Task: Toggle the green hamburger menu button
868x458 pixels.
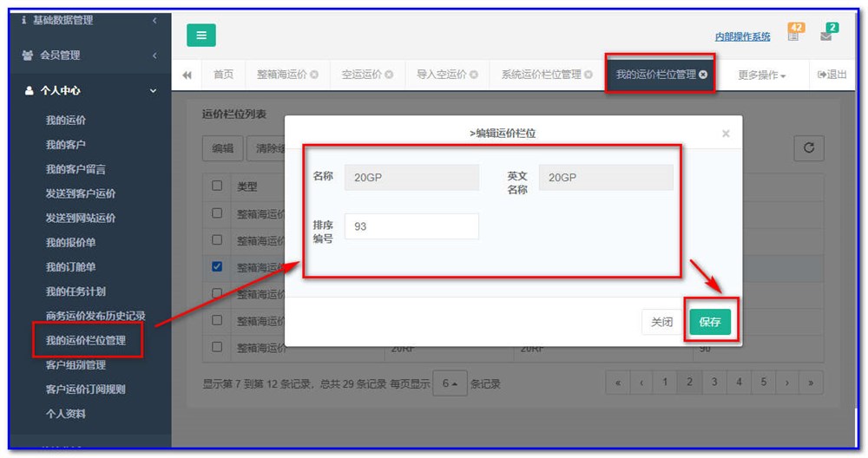Action: 201,35
